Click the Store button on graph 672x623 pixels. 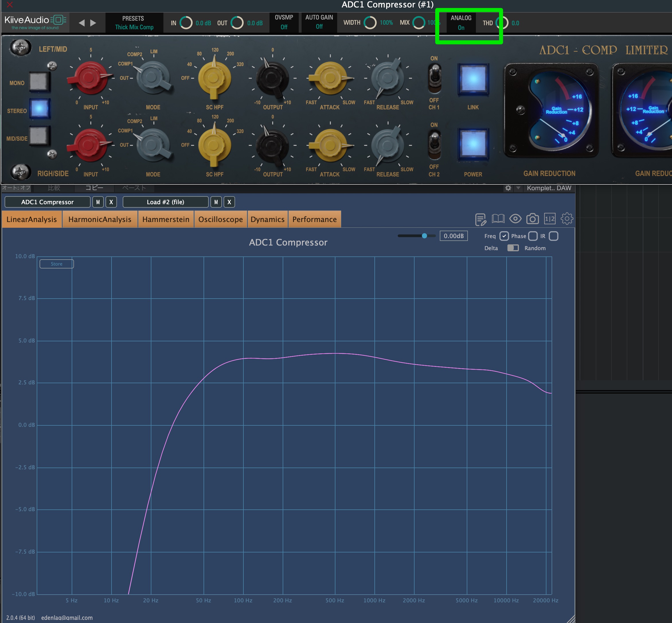click(56, 264)
